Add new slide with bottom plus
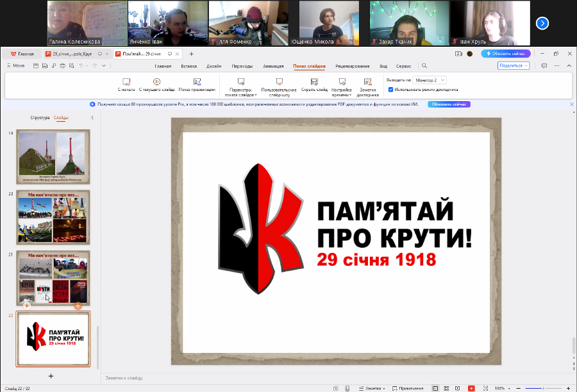This screenshot has height=392, width=577. coord(51,376)
